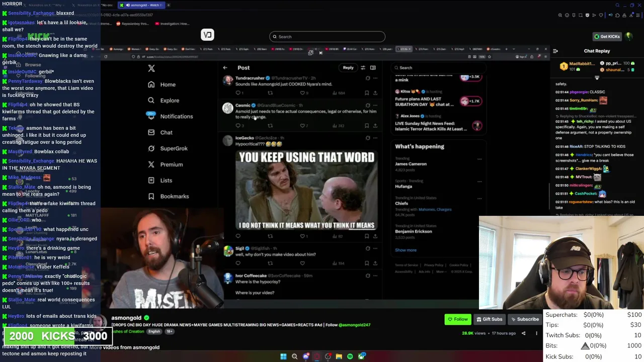Click Grok icon on Cosmic's post
Image resolution: width=644 pixels, height=362 pixels.
click(x=368, y=105)
